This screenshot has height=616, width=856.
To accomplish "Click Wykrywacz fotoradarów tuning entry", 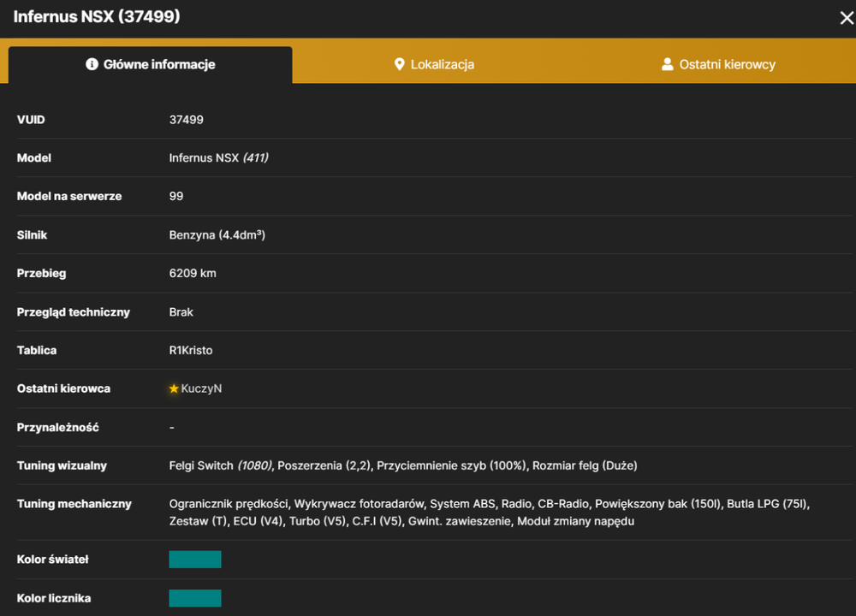I will 359,504.
